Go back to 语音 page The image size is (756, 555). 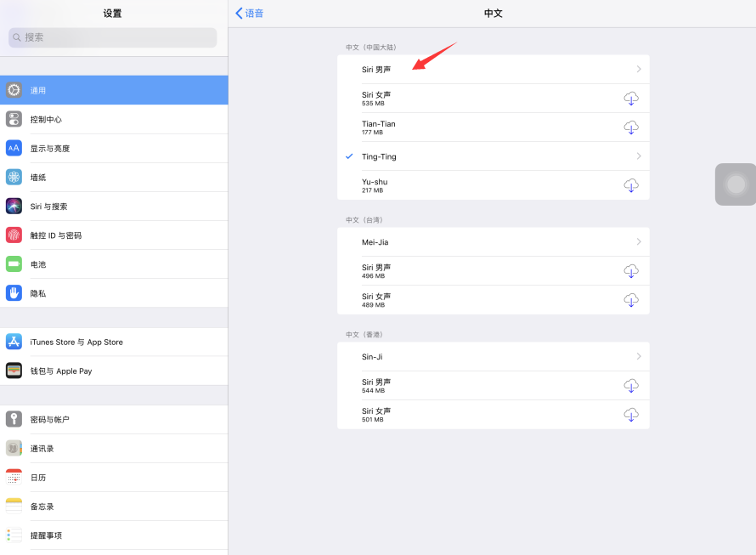[249, 13]
